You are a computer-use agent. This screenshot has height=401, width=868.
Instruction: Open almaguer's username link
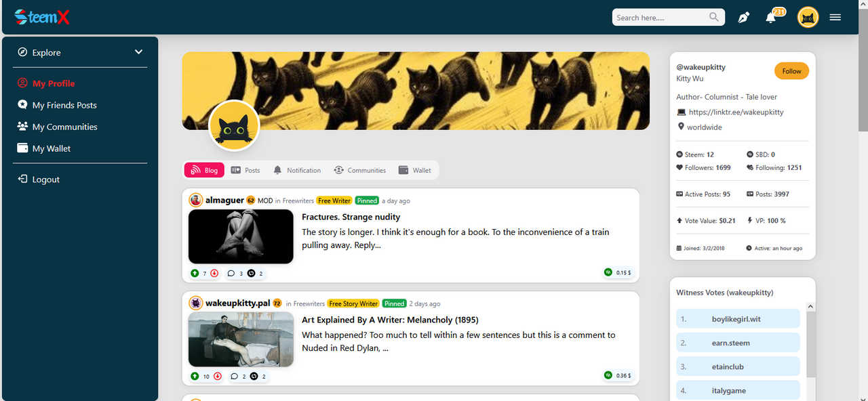[x=224, y=200]
